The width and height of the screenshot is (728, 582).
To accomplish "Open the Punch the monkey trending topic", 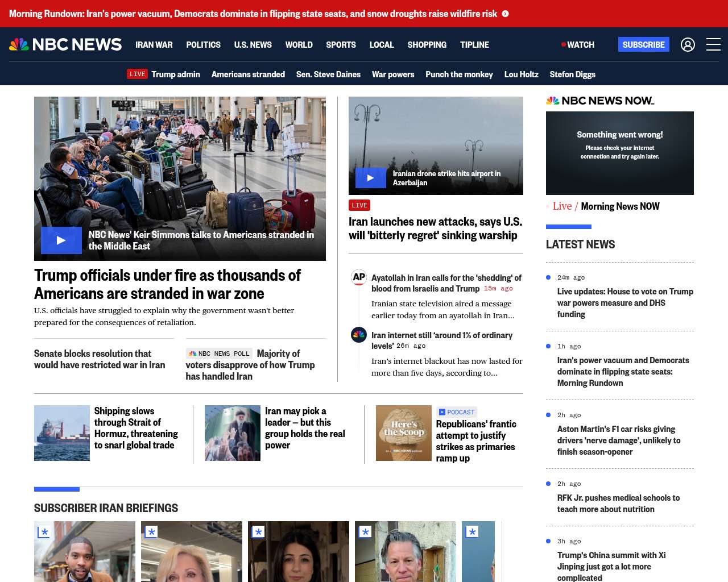I will click(459, 74).
